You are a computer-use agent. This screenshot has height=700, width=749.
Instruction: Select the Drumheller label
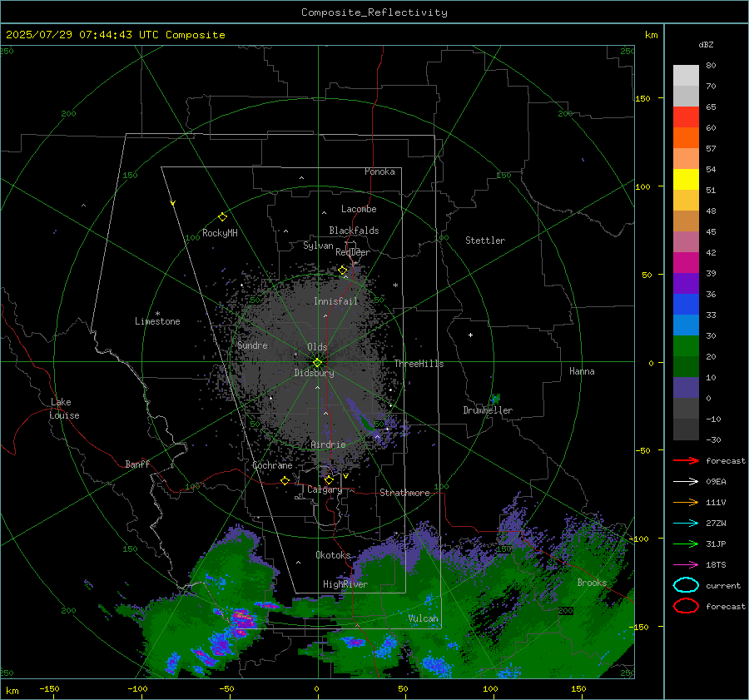[x=488, y=410]
